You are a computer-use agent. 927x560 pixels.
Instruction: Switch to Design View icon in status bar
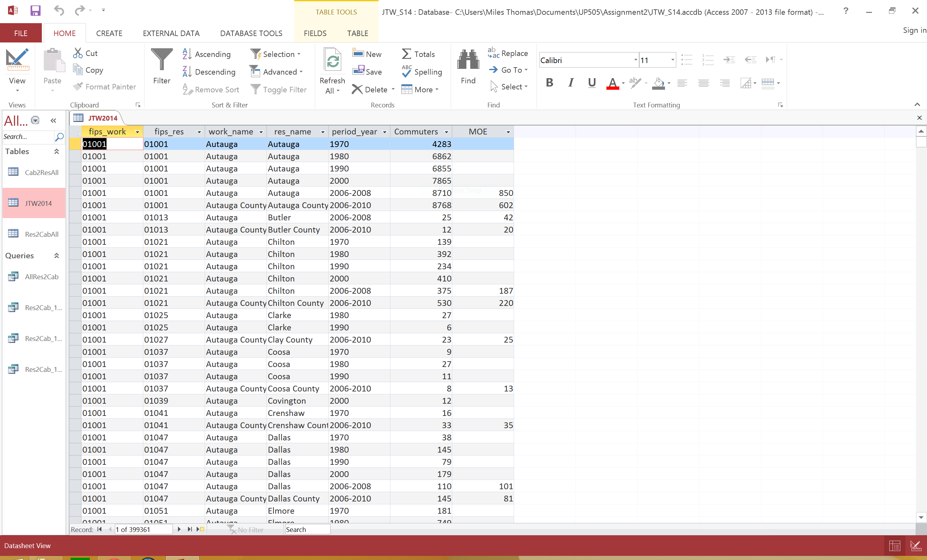point(916,546)
